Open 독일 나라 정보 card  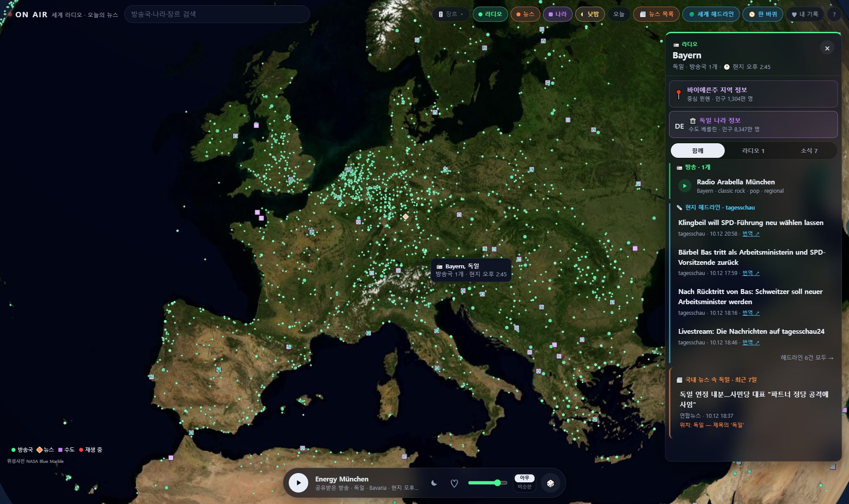coord(753,124)
